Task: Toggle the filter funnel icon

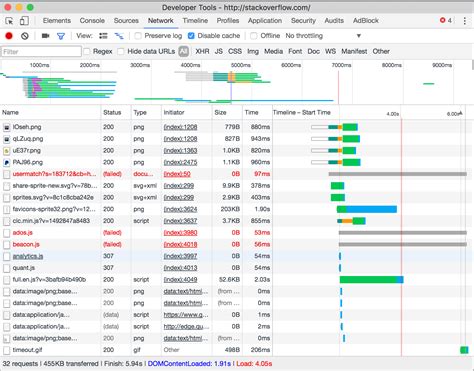Action: click(61, 36)
